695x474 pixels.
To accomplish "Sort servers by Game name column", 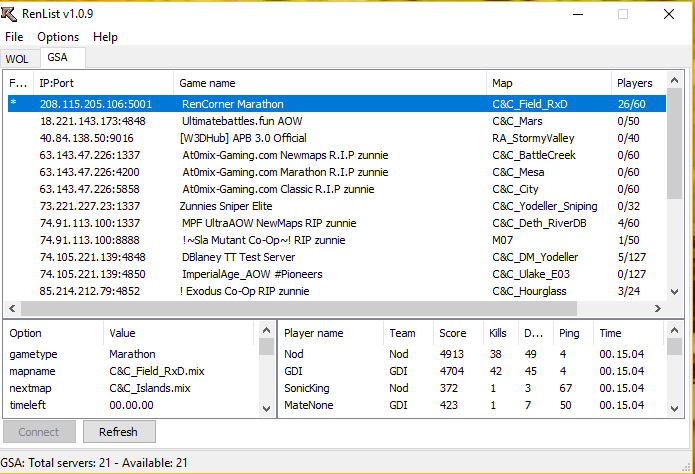I will pos(328,83).
